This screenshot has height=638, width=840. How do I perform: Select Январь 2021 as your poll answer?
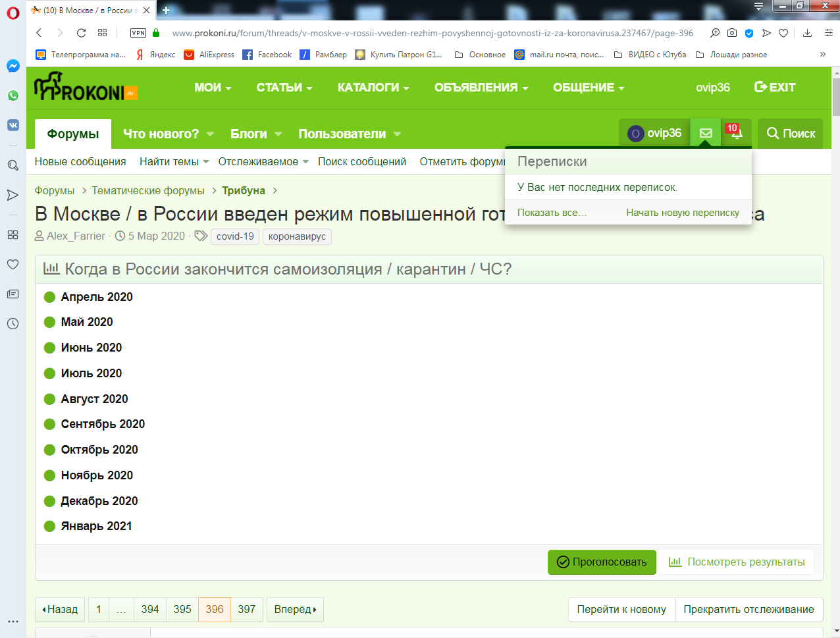coord(49,526)
